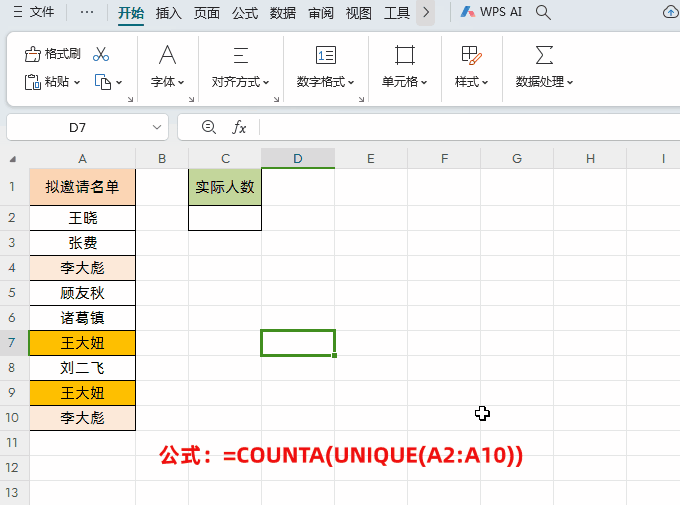Open the clipboard group dialog launcher
The image size is (680, 505).
[x=131, y=99]
